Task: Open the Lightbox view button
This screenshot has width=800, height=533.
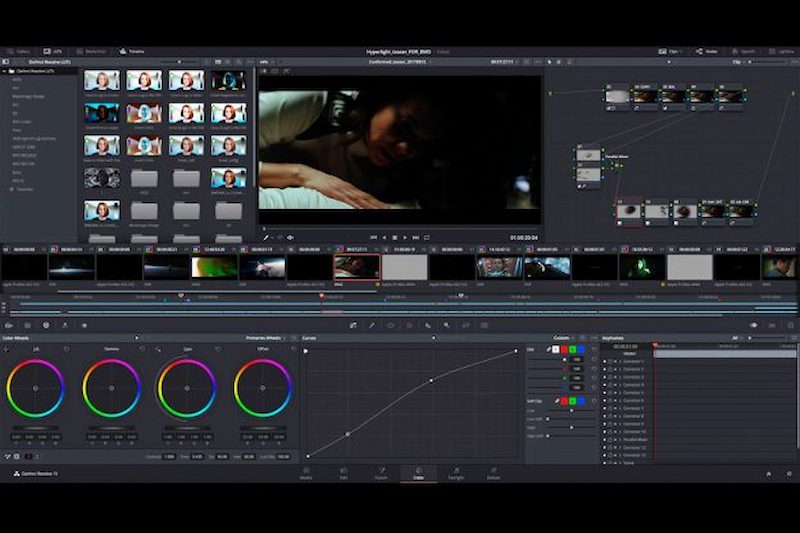Action: (782, 52)
